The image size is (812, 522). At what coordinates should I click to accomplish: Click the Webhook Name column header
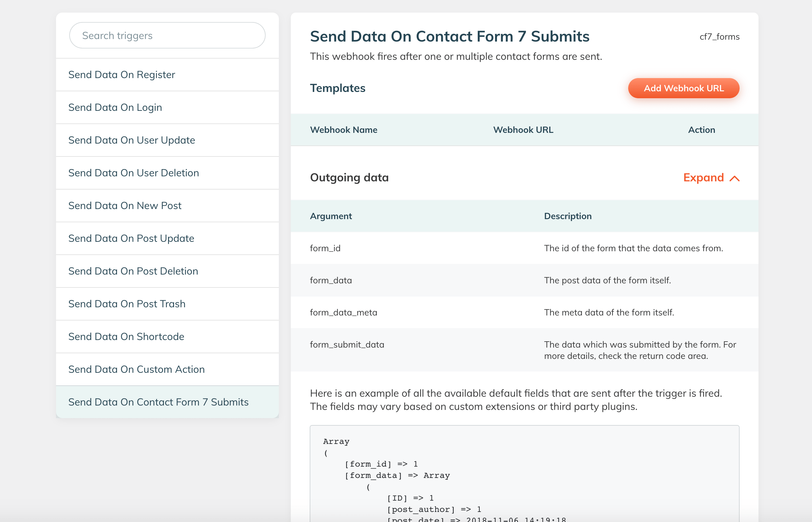pos(343,130)
